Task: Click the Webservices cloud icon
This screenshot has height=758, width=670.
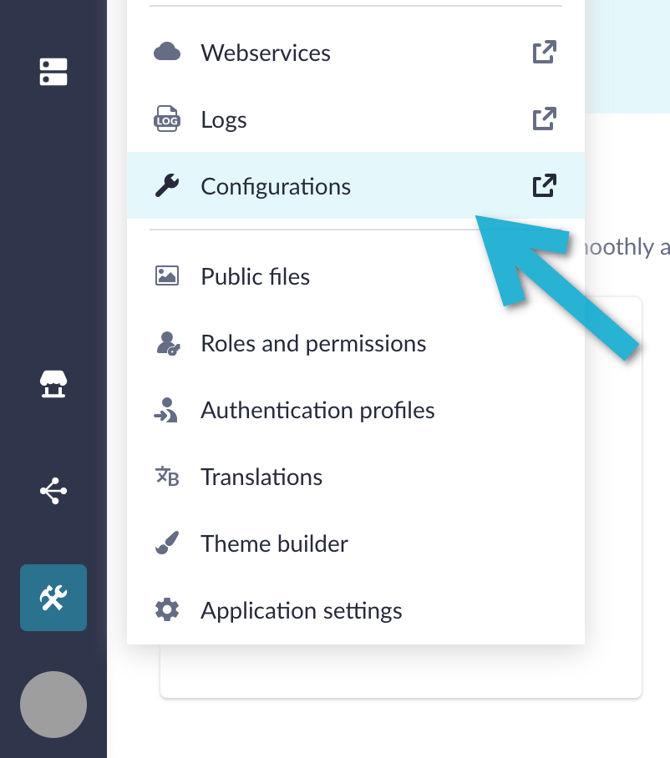Action: [167, 52]
